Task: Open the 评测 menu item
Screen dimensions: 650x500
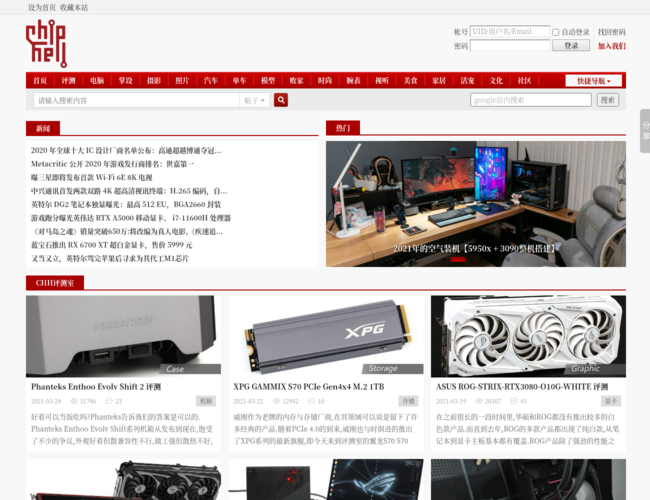Action: click(x=68, y=81)
